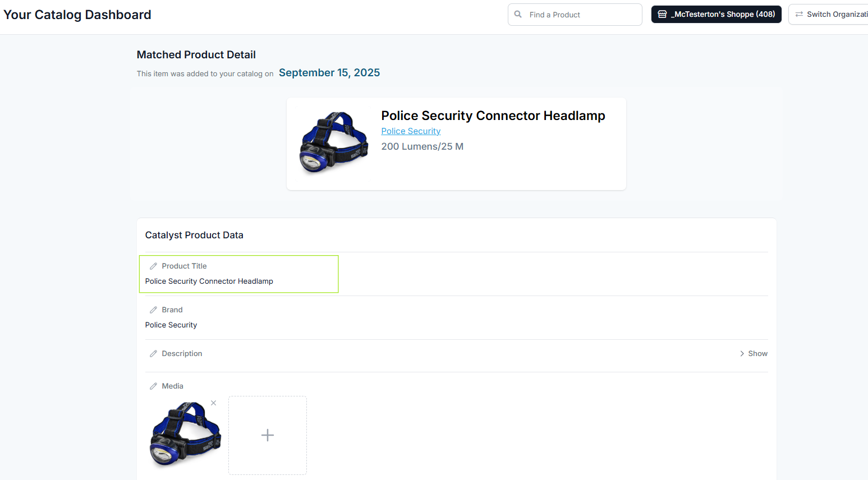The image size is (868, 480).
Task: Click the search magnifier icon
Action: click(x=518, y=15)
